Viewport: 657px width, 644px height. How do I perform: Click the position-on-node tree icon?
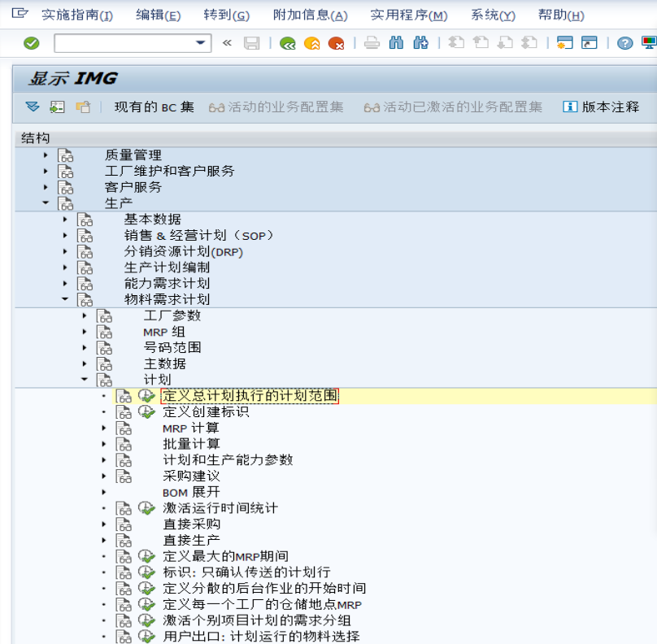pos(58,107)
